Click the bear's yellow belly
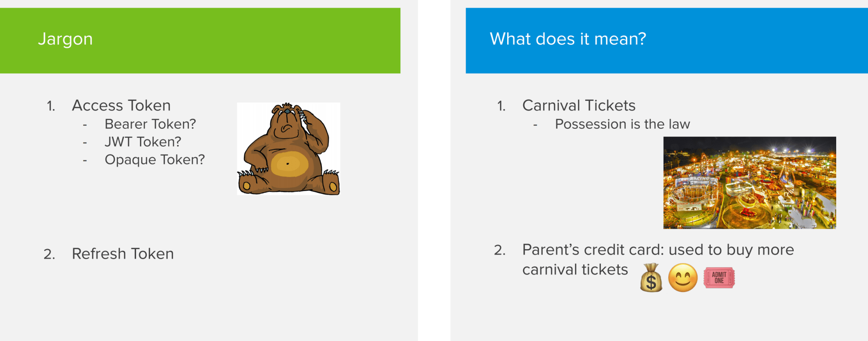Screen dimensions: 868x341 290,164
